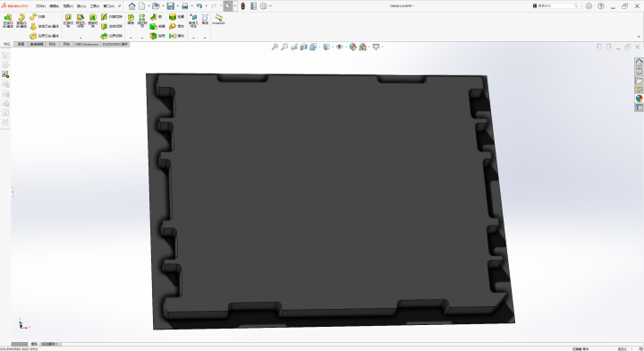This screenshot has height=351, width=644.
Task: Open View Palette task pane tab
Action: (x=639, y=90)
